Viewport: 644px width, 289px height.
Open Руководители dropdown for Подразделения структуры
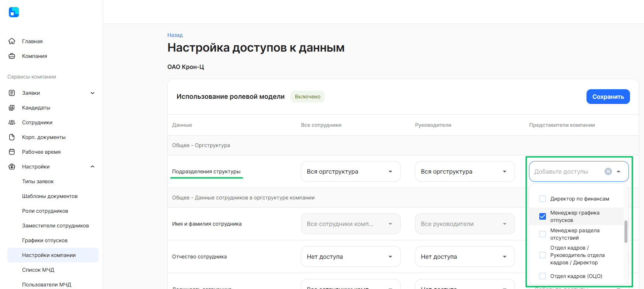point(465,171)
